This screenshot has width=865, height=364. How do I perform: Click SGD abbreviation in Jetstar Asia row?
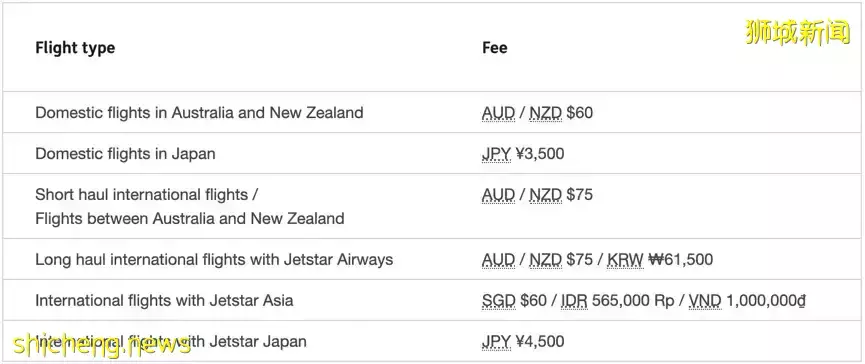(499, 301)
